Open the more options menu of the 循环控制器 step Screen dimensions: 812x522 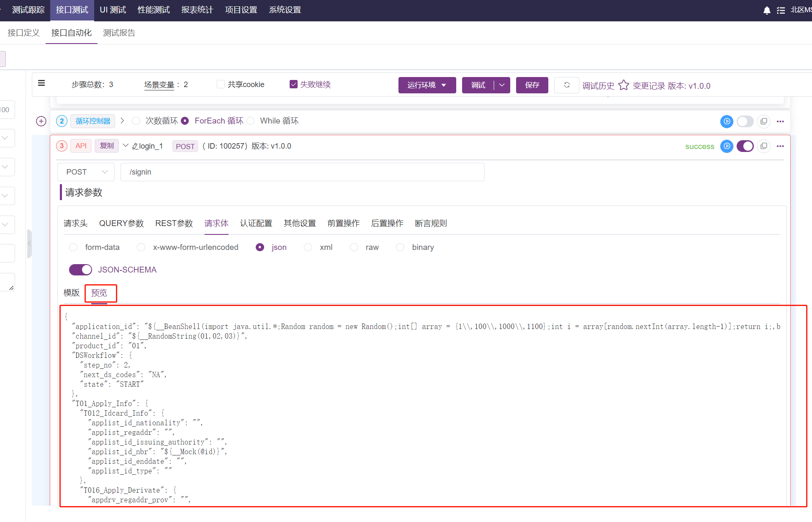tap(780, 121)
